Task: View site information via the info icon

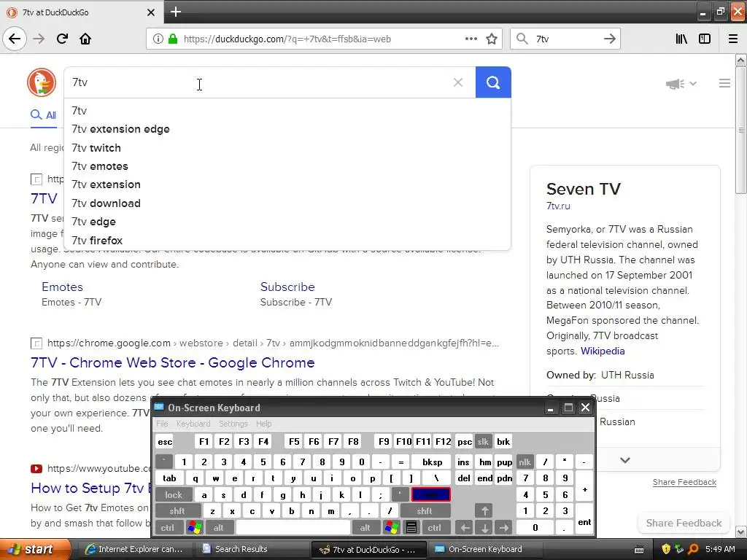Action: coord(158,39)
